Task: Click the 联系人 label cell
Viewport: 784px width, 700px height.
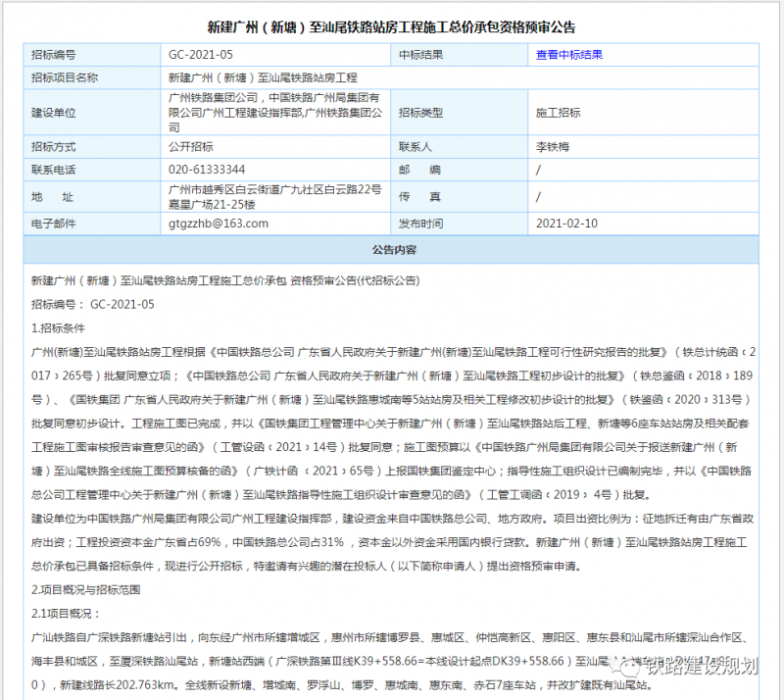Action: 459,147
